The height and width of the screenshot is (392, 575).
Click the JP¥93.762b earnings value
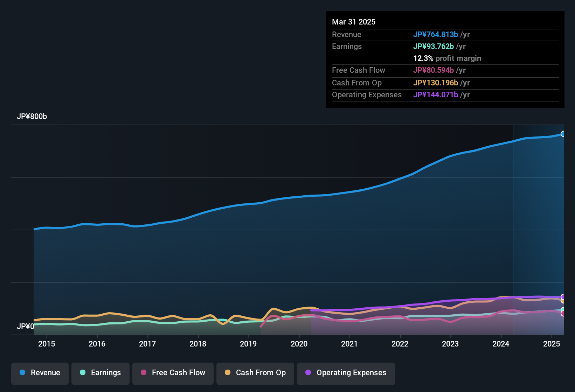434,47
